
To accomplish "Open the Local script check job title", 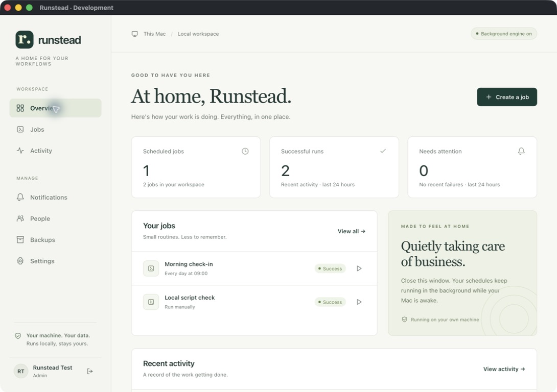I will (190, 297).
